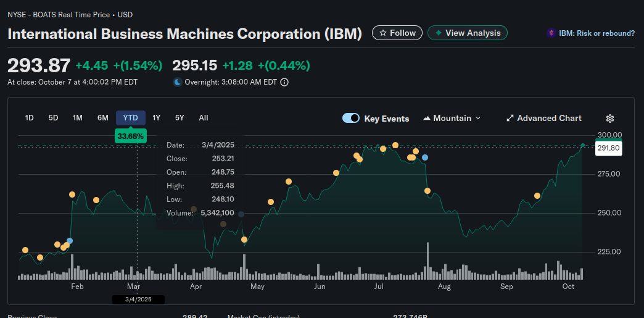Select the 5D time range
This screenshot has width=644, height=318.
click(x=53, y=118)
